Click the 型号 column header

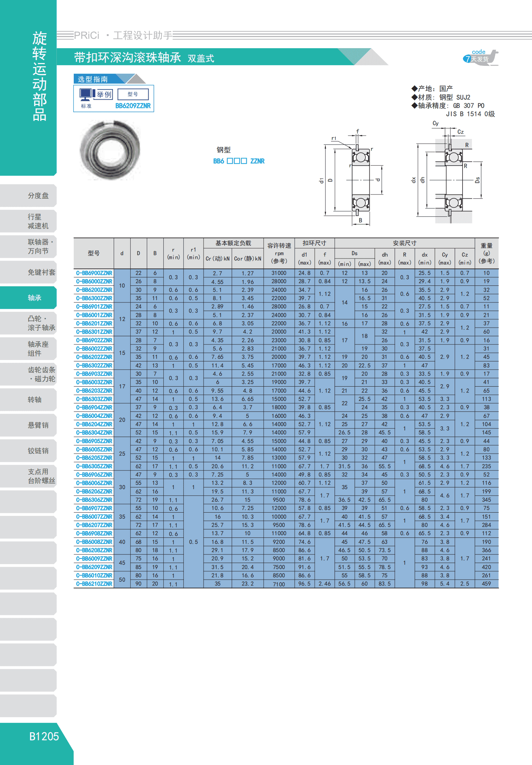(x=94, y=253)
